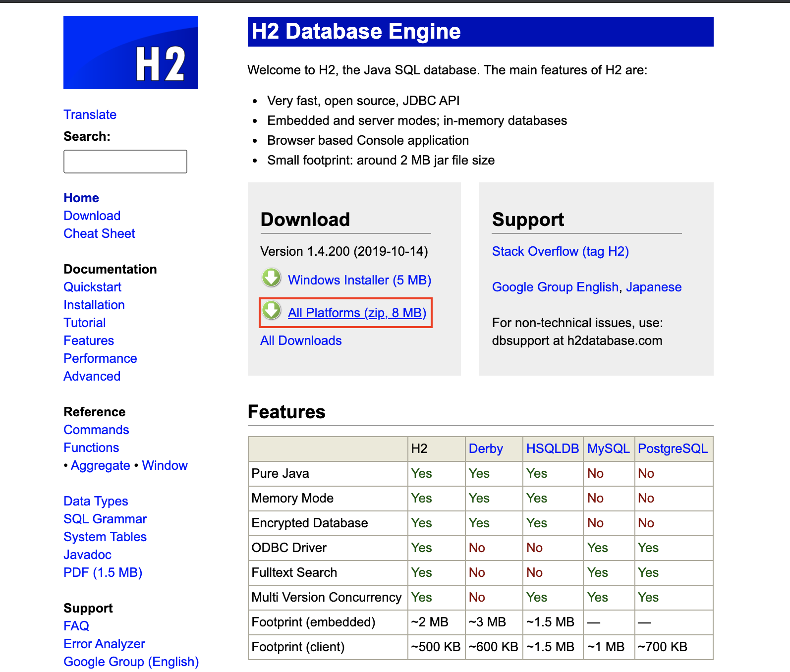Click the H2 logo image

(131, 53)
